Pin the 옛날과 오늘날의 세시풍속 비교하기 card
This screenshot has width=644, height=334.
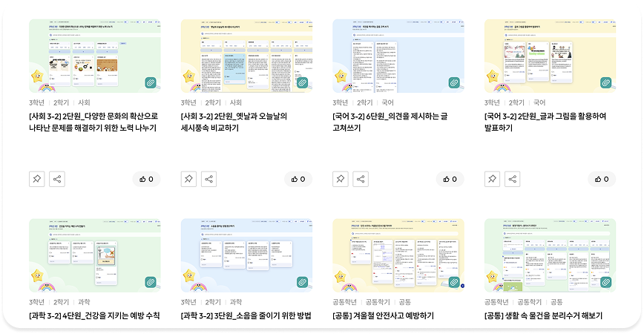point(188,179)
